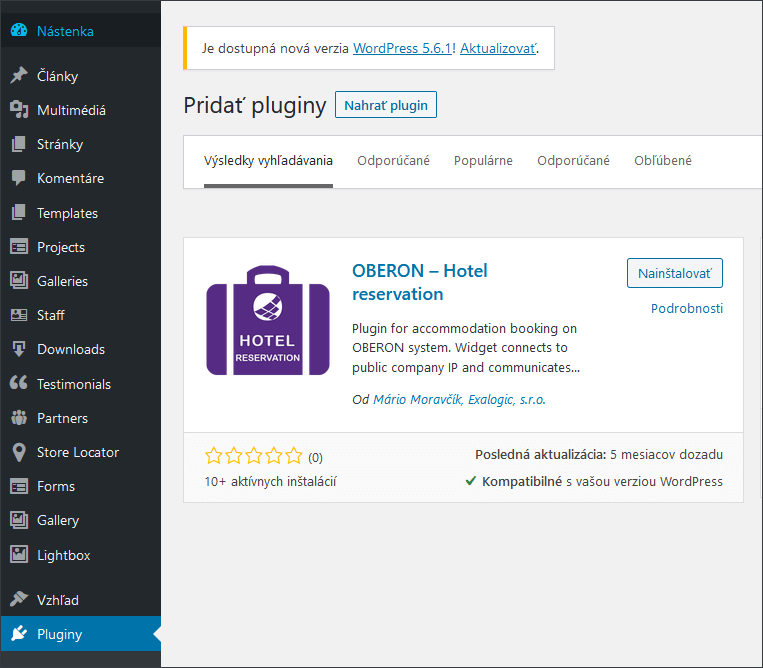Click the Komentáre speech bubble icon
This screenshot has width=763, height=668.
(x=19, y=178)
